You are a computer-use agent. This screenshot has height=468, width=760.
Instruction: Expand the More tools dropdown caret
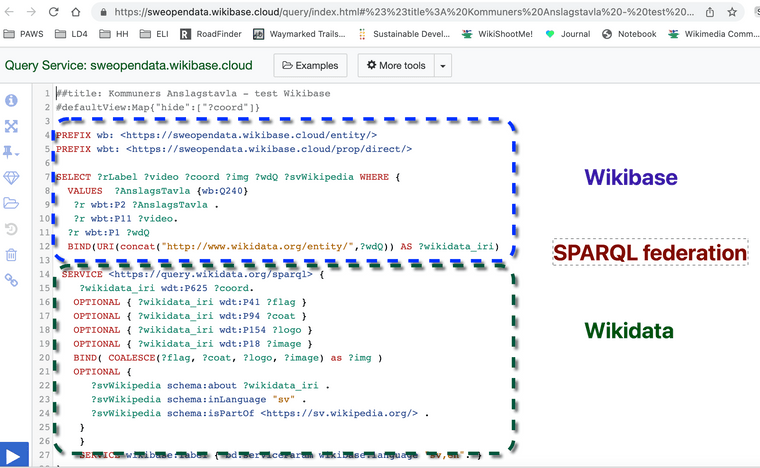coord(443,66)
